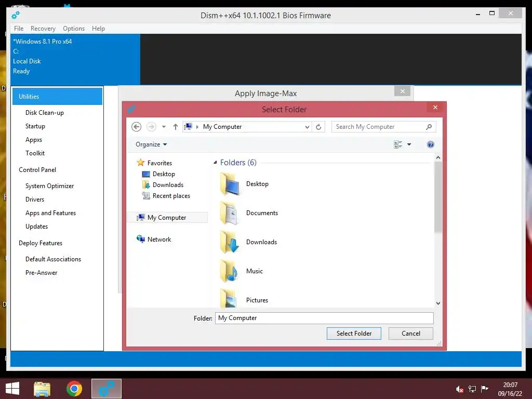Image resolution: width=532 pixels, height=399 pixels.
Task: Click the file list scrollbar down arrow
Action: click(438, 303)
